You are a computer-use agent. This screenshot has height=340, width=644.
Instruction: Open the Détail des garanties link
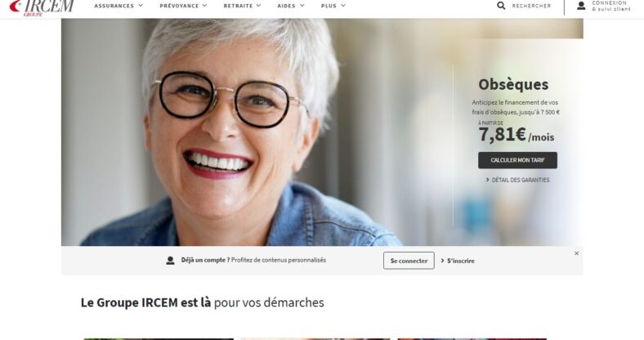pyautogui.click(x=521, y=180)
